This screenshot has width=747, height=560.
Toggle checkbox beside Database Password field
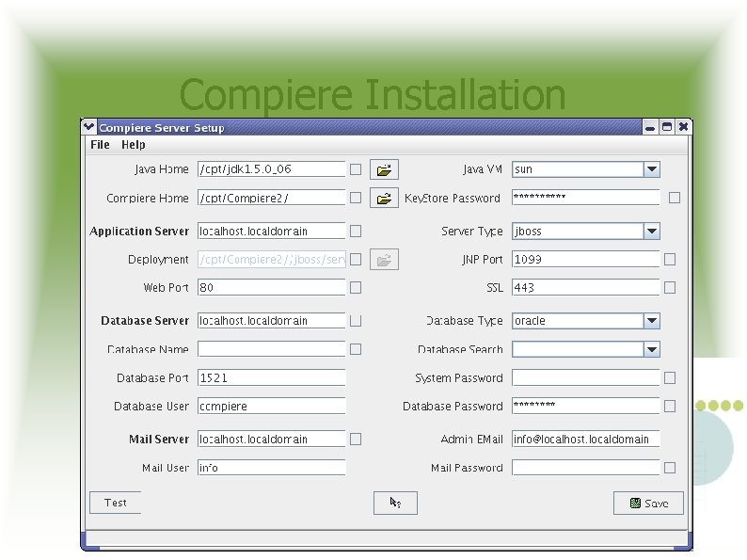(670, 406)
